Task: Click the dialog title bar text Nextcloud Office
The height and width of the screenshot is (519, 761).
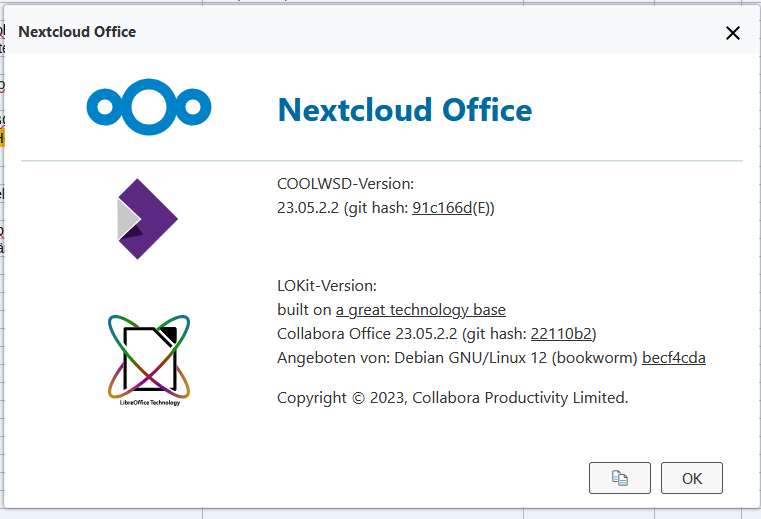Action: tap(77, 32)
